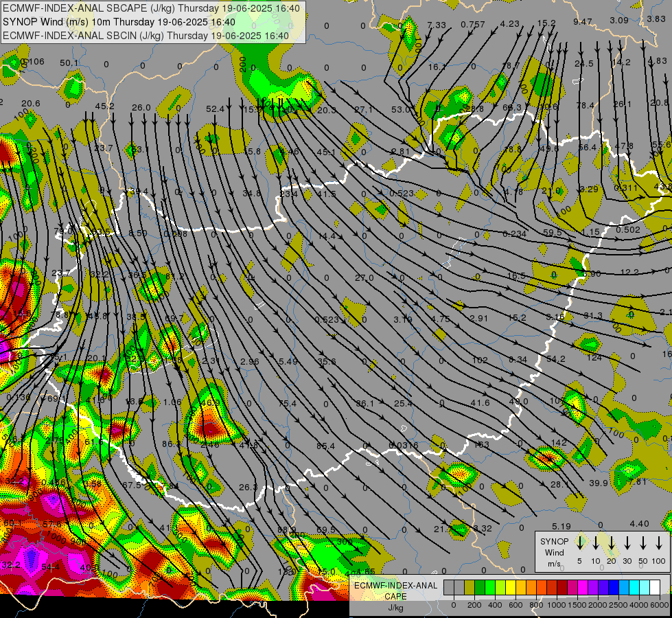Select the dark green CAPE legend swatch
Image resolution: width=672 pixels, height=618 pixels.
[x=480, y=588]
